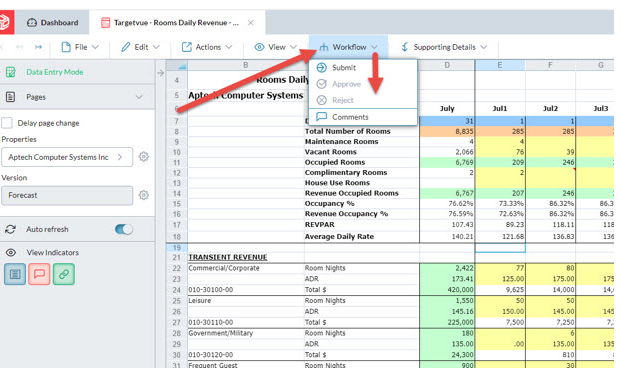Image resolution: width=620 pixels, height=388 pixels.
Task: Click the red app logo icon
Action: pyautogui.click(x=6, y=22)
